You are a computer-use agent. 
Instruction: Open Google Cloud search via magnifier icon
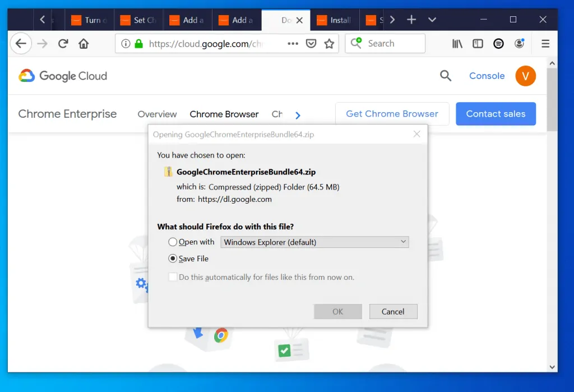(x=445, y=75)
